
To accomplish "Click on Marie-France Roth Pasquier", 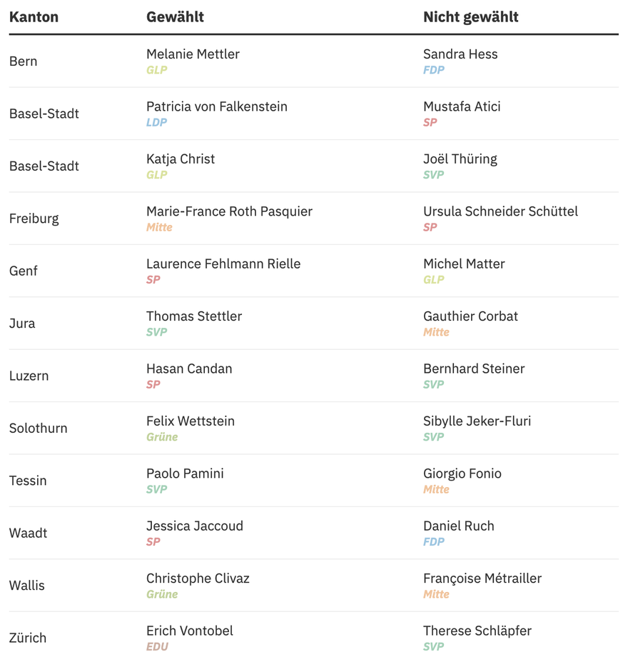I will click(x=229, y=211).
